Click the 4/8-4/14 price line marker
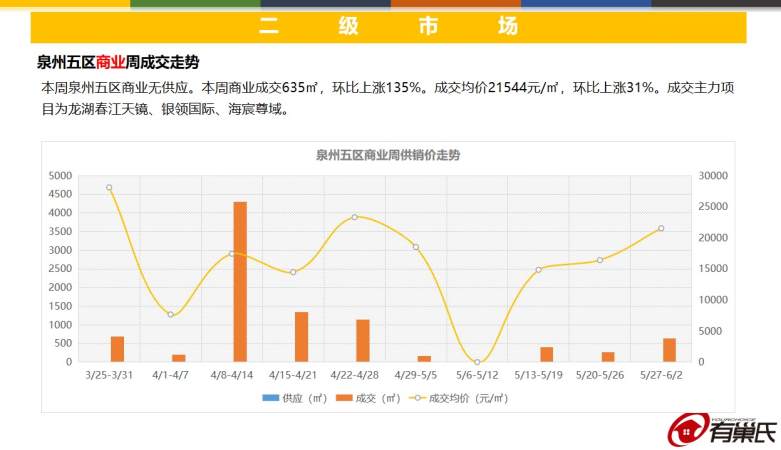 pyautogui.click(x=232, y=254)
